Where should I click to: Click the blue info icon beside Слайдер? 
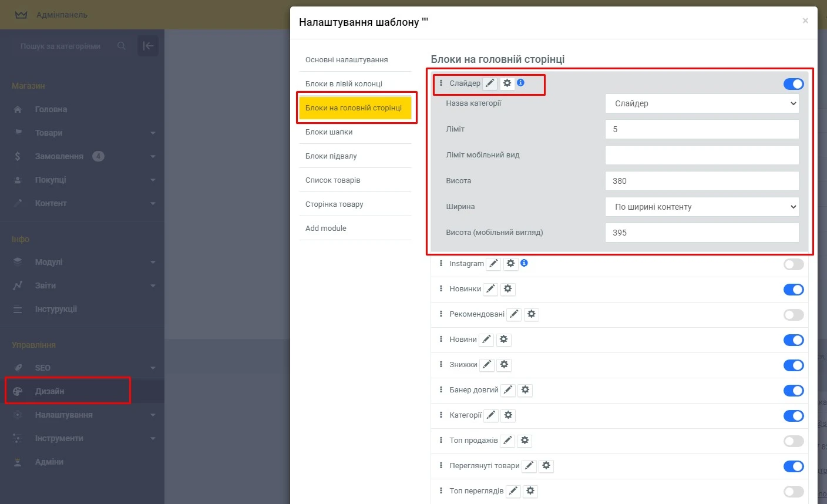(x=520, y=83)
